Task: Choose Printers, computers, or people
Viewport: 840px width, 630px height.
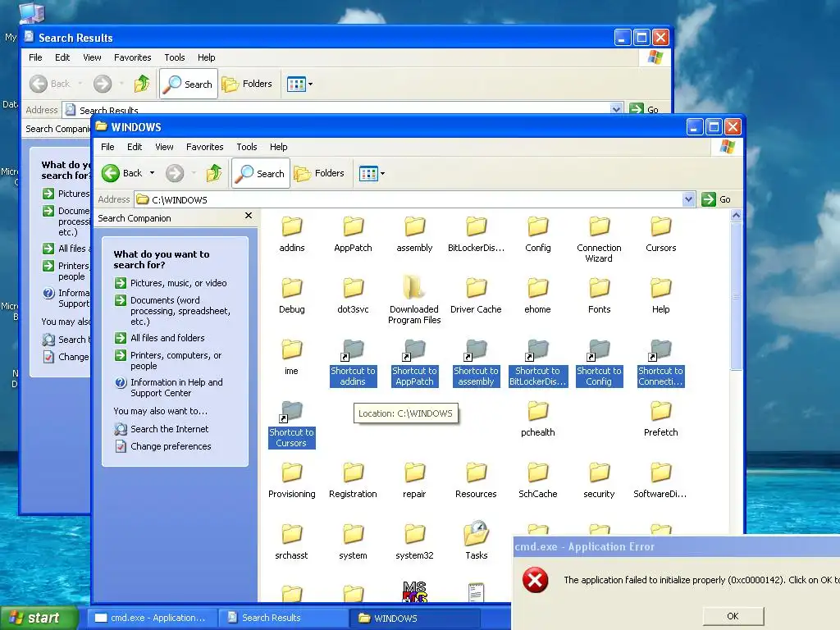Action: (x=176, y=361)
